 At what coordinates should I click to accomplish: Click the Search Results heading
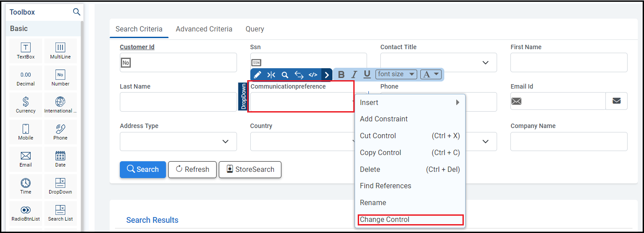click(152, 220)
